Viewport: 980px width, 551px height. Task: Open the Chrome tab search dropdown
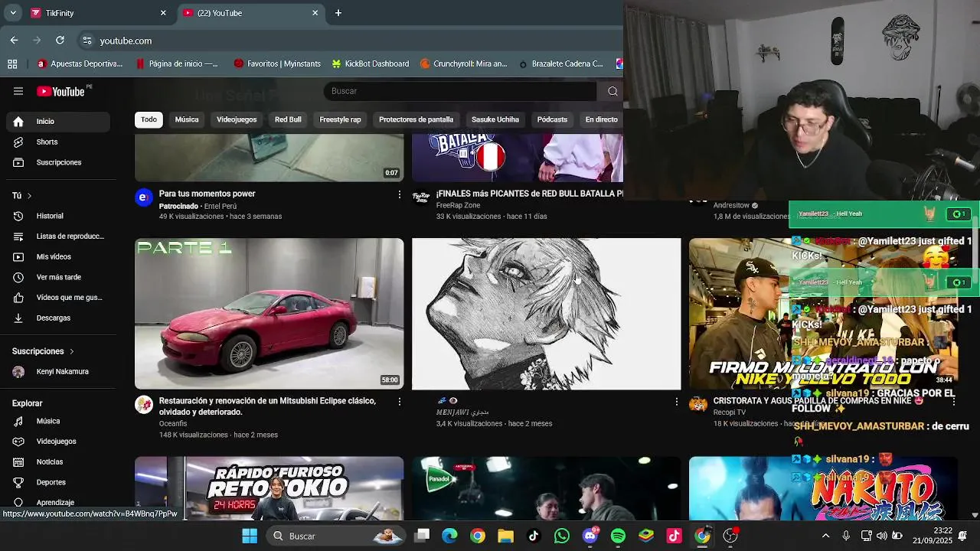coord(12,13)
